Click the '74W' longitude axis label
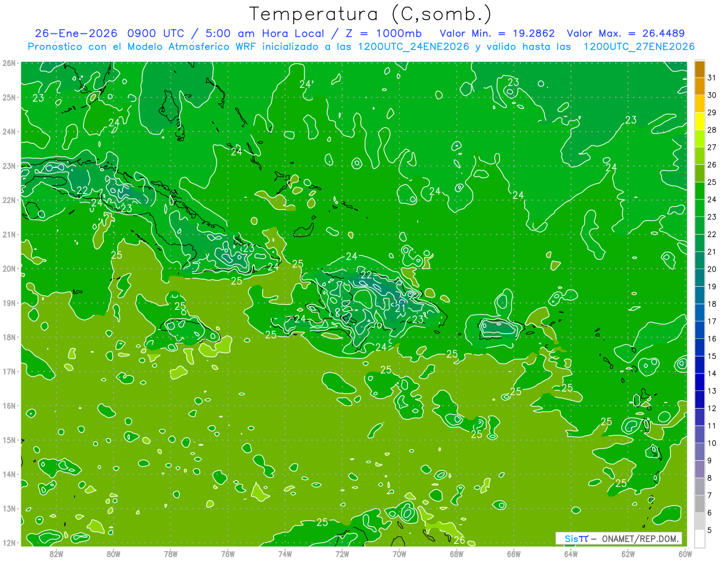 (x=285, y=553)
